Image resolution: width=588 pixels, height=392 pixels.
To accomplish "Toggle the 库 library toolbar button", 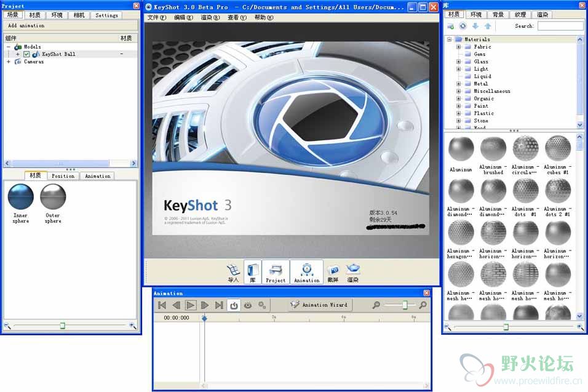I will (x=253, y=272).
